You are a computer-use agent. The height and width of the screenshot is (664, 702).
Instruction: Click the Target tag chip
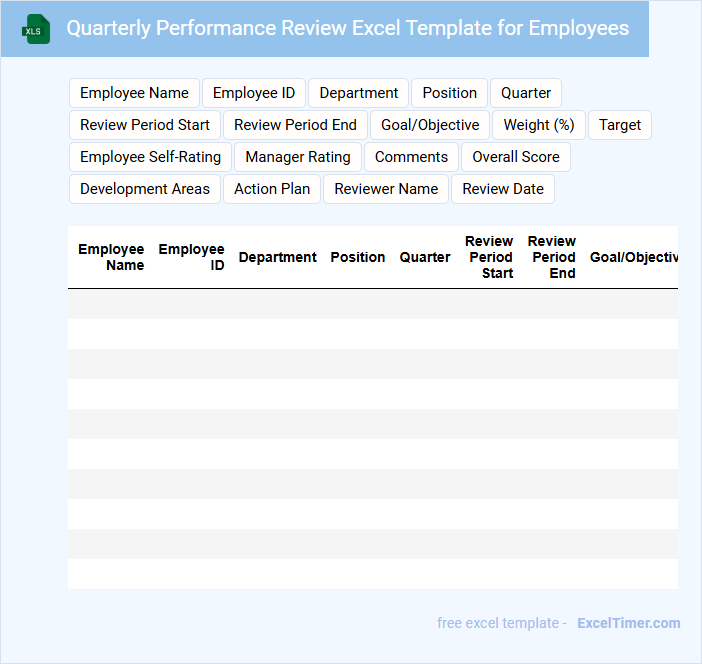tap(620, 125)
